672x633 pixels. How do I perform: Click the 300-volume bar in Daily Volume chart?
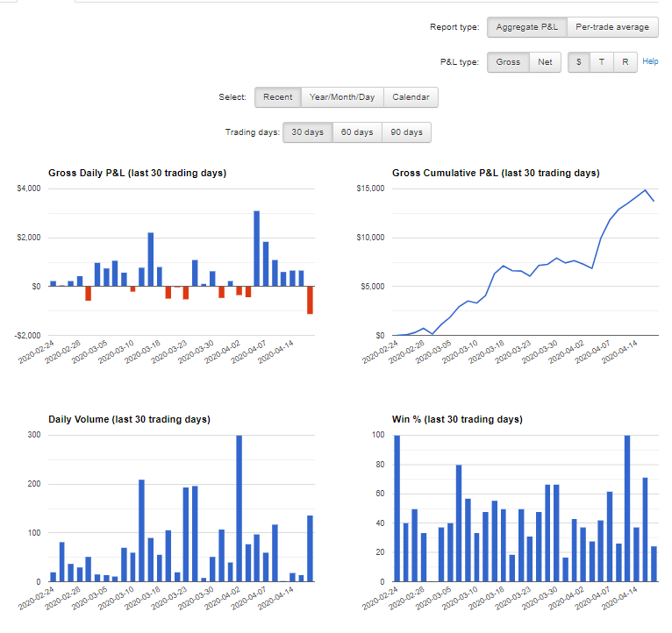click(x=239, y=509)
